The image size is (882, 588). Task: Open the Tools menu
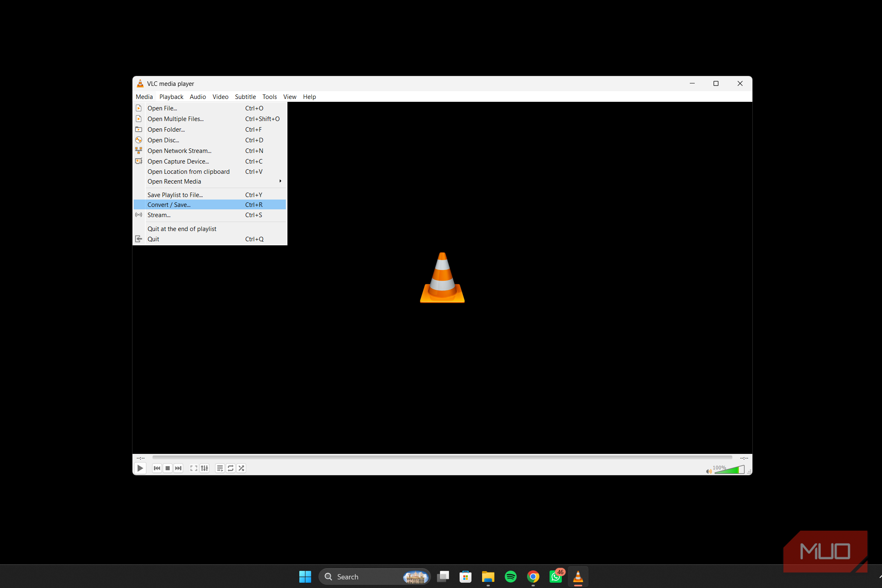(269, 97)
